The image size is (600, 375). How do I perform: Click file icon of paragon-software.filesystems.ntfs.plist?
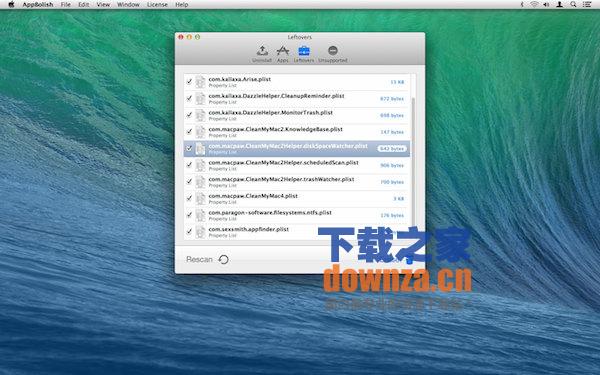(x=200, y=215)
